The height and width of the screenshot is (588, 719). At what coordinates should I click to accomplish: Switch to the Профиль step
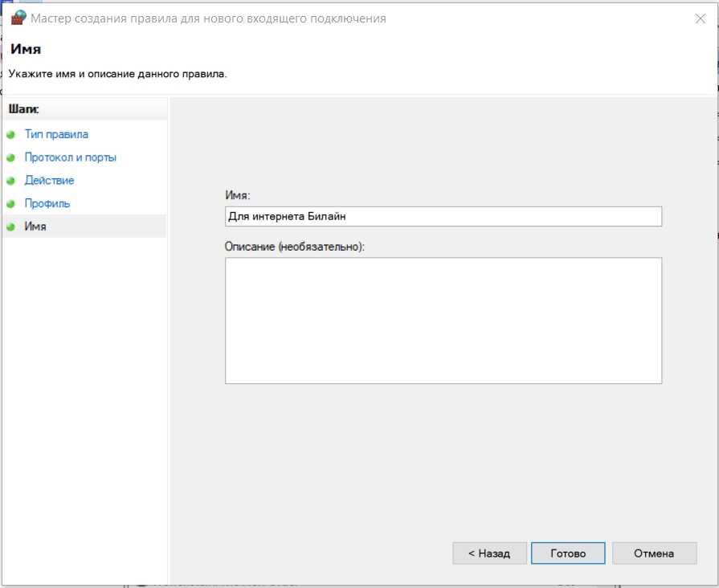(x=47, y=203)
